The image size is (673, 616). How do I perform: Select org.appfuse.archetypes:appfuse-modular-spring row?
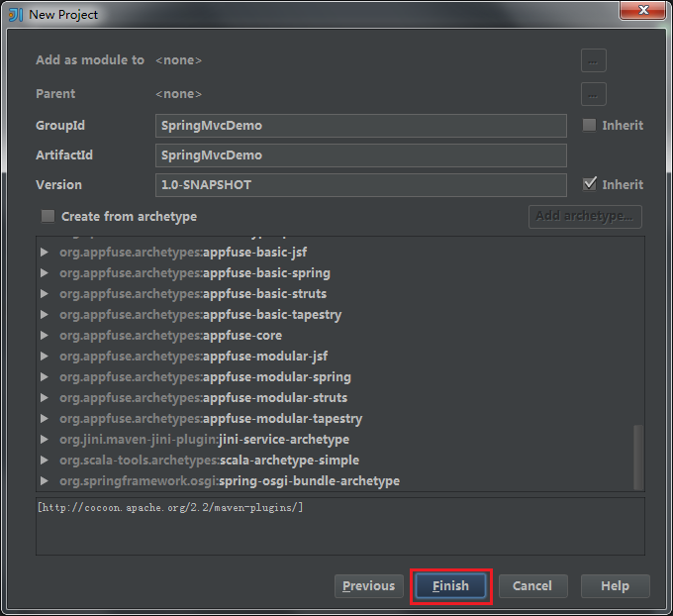click(x=205, y=376)
